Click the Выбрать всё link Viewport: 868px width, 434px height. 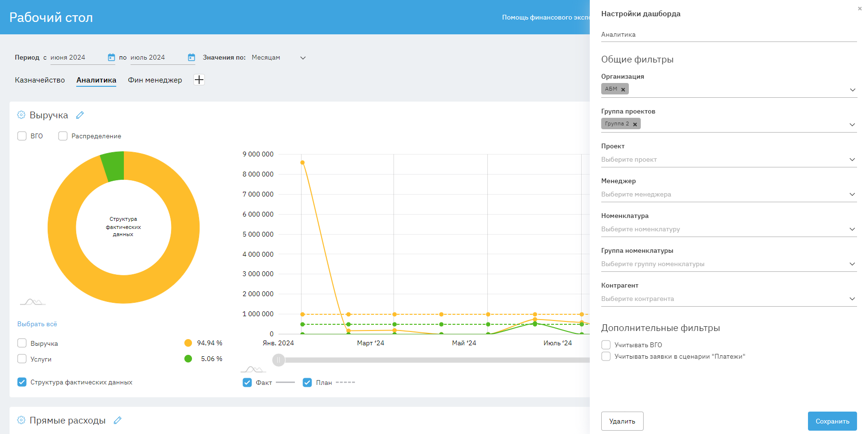point(37,324)
